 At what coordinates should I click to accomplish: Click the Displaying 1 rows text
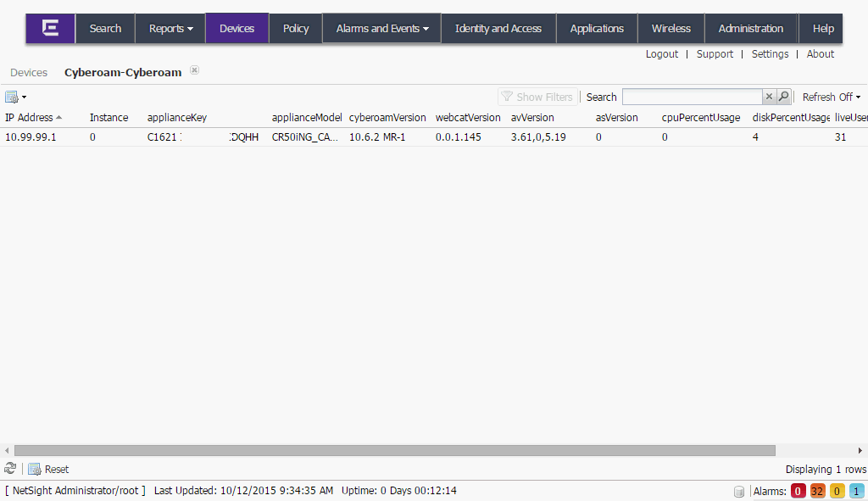click(826, 470)
